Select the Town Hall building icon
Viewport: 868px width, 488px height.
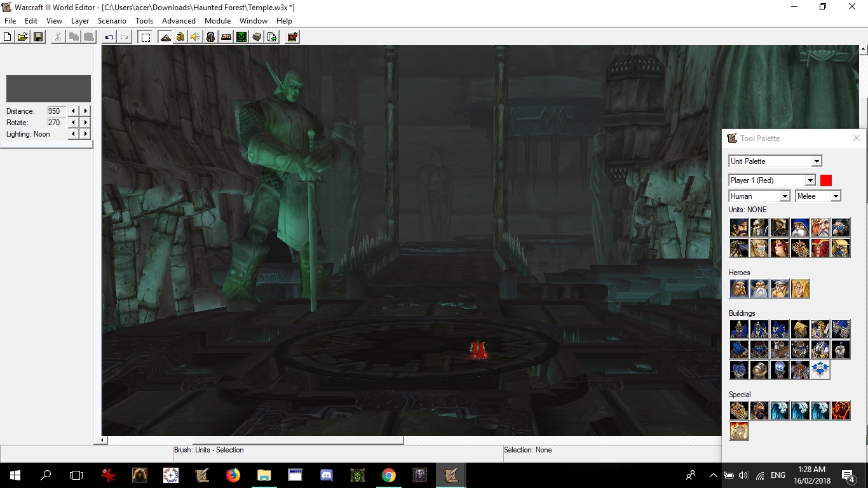[x=739, y=329]
